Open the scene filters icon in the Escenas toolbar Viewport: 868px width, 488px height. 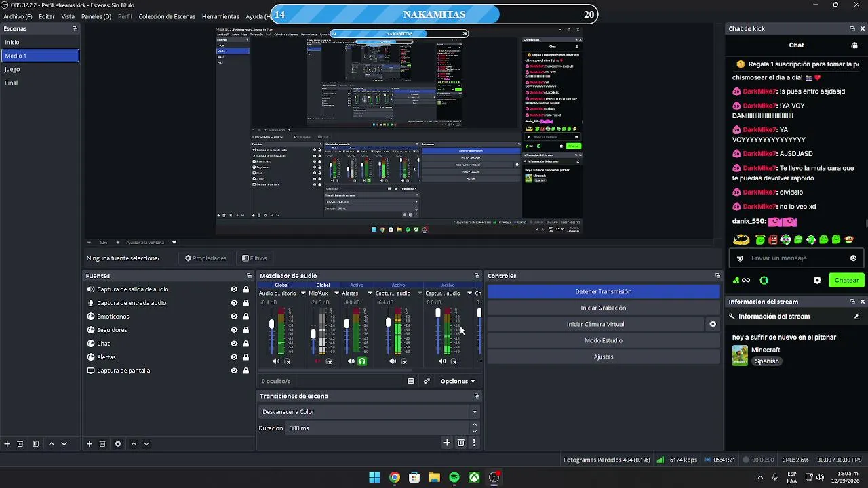pos(35,444)
